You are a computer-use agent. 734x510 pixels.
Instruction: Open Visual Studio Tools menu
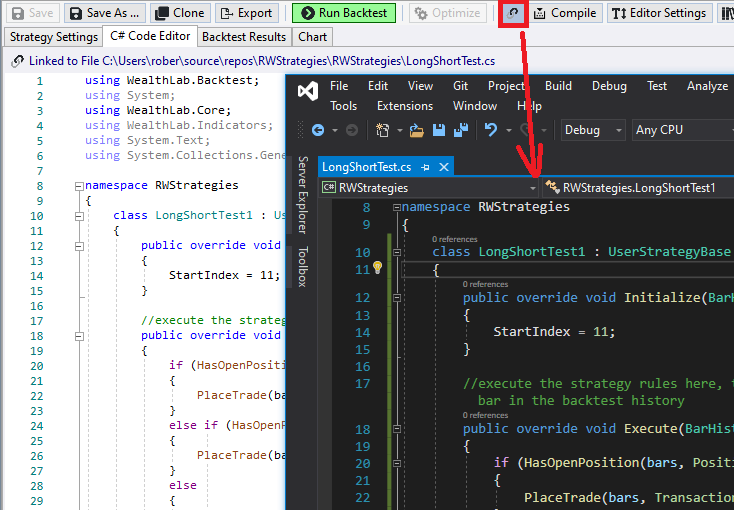click(344, 106)
